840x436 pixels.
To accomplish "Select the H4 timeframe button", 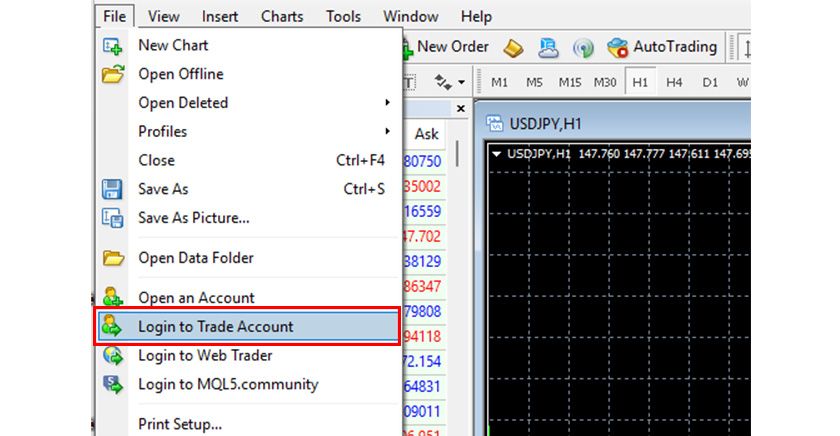I will click(x=674, y=82).
